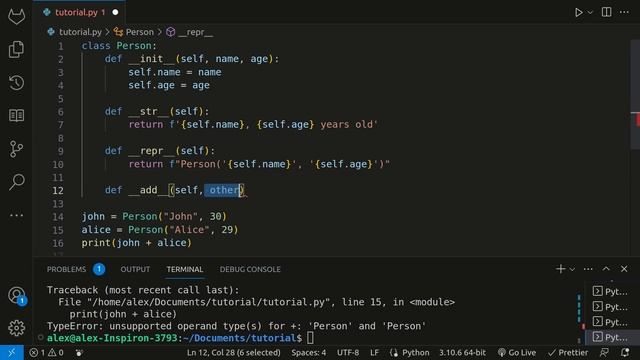Run Python file with play button
Image resolution: width=640 pixels, height=360 pixels.
pos(578,12)
